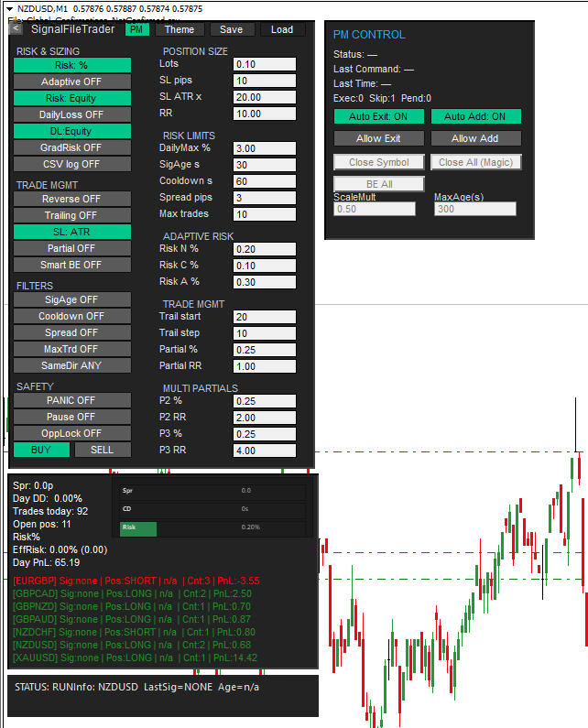Enable Partial close option
The height and width of the screenshot is (728, 588).
72,248
